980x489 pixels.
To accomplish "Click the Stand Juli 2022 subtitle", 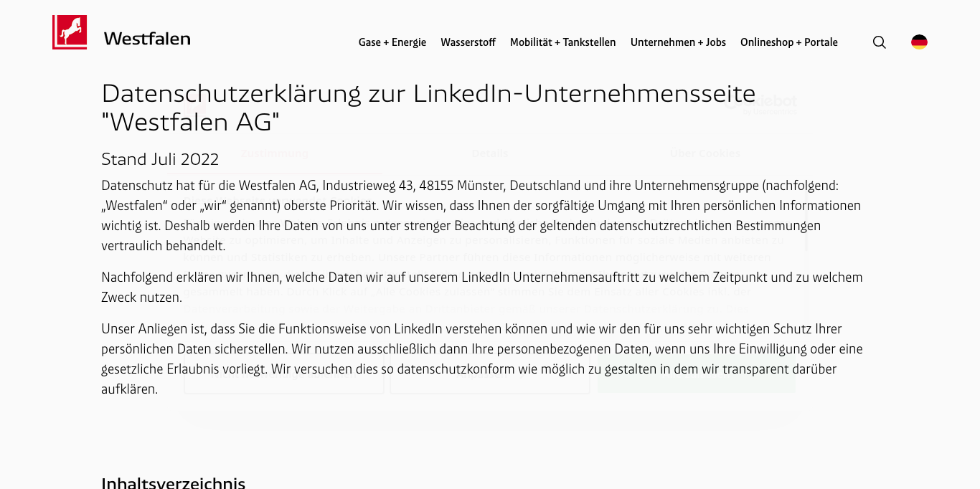I will point(160,159).
